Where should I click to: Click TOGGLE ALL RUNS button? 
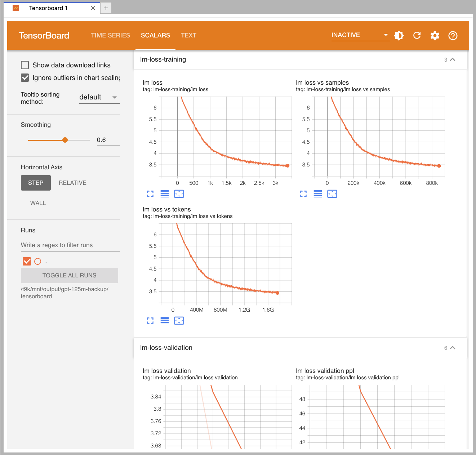70,275
